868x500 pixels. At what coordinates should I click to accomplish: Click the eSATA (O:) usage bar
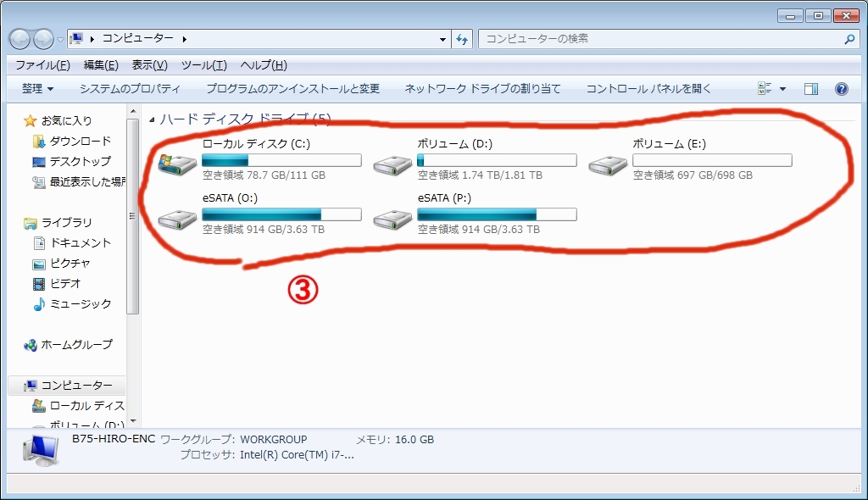pos(281,215)
